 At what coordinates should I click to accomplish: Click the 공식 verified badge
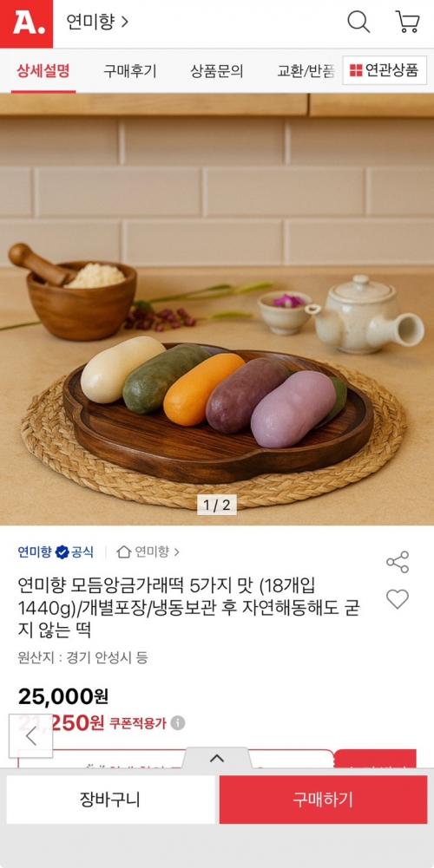point(75,551)
